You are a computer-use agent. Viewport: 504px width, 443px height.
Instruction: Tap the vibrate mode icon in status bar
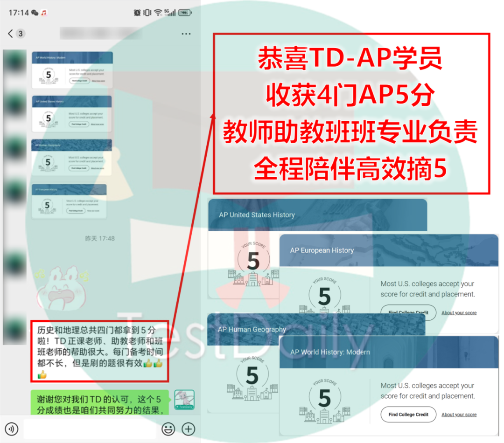click(x=147, y=13)
